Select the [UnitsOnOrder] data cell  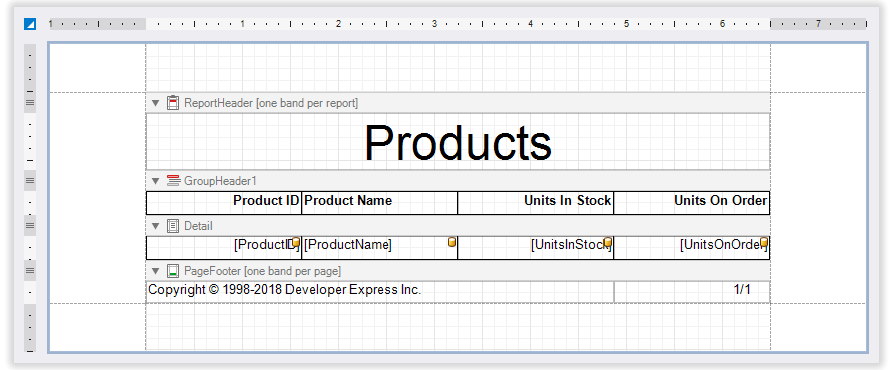pos(691,247)
